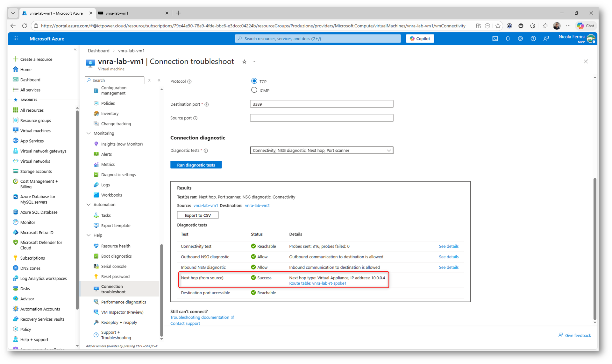
Task: Open portal settings gear icon
Action: 520,38
